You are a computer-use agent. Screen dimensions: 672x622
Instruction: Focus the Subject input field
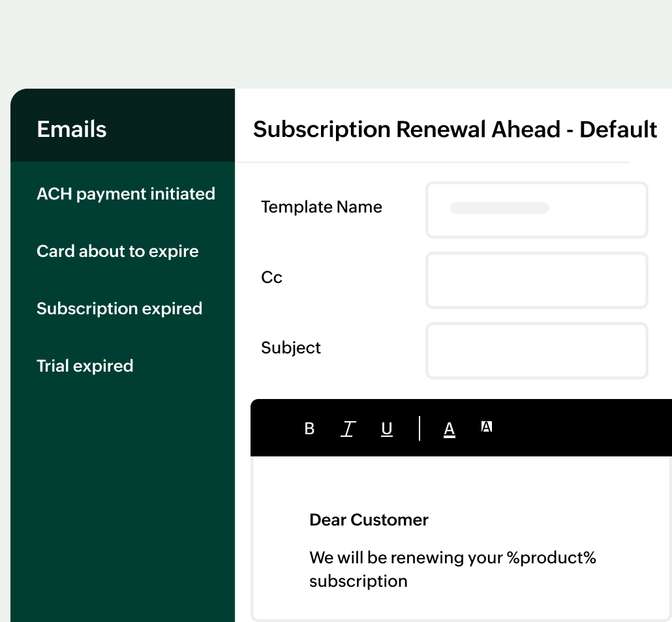(536, 350)
